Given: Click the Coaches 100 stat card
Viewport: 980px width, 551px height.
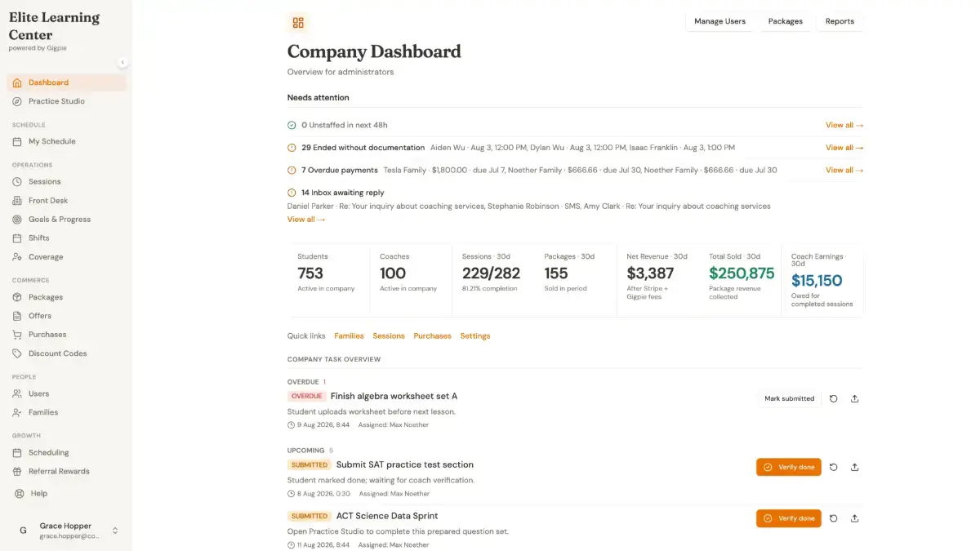Looking at the screenshot, I should [411, 279].
